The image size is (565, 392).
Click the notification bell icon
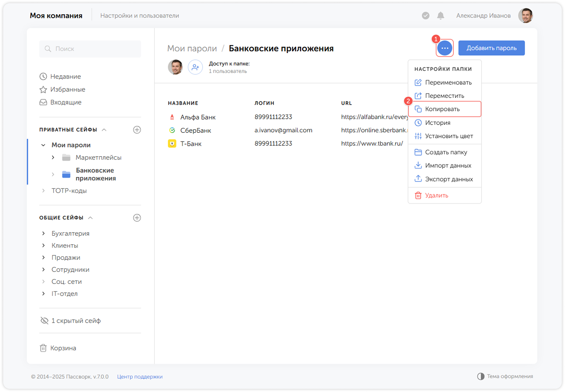441,16
